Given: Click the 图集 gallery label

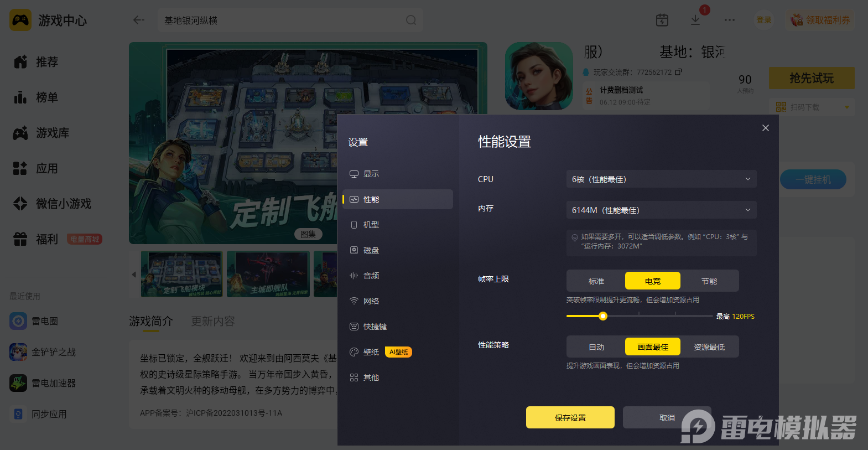Looking at the screenshot, I should (308, 234).
